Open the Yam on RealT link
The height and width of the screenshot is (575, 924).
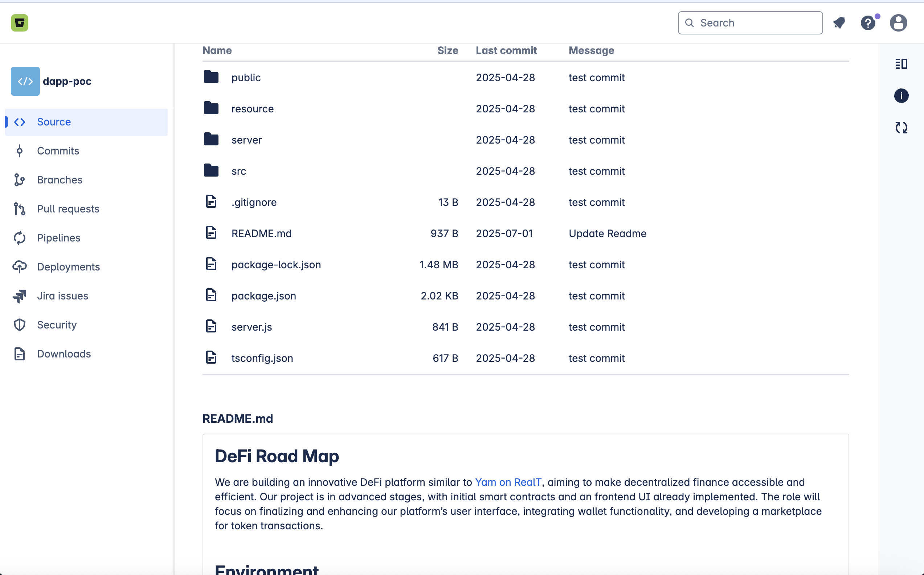pos(508,482)
